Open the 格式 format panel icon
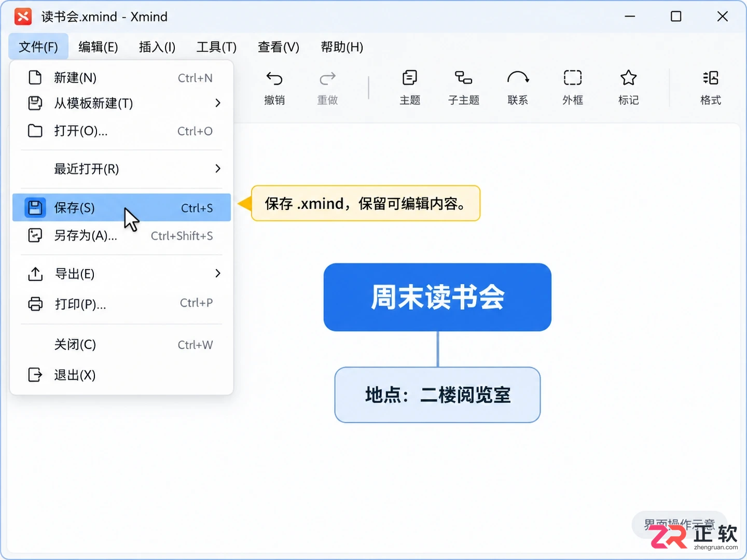This screenshot has height=560, width=747. 711,78
